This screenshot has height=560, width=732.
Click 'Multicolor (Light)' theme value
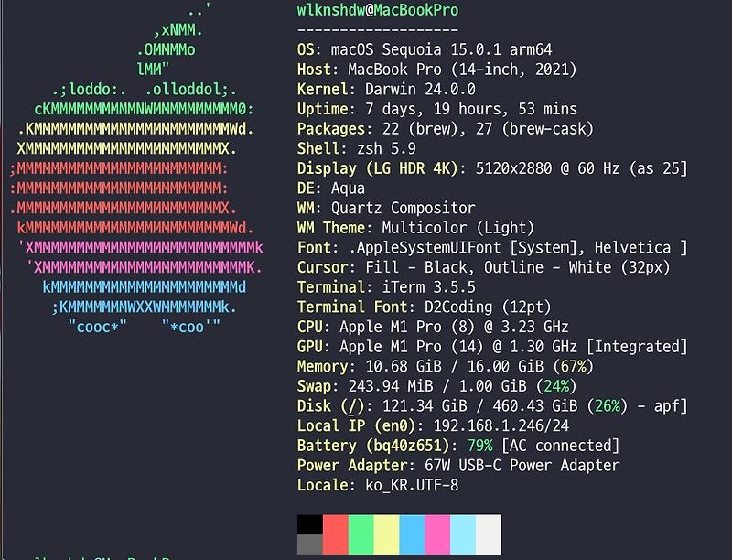coord(458,228)
